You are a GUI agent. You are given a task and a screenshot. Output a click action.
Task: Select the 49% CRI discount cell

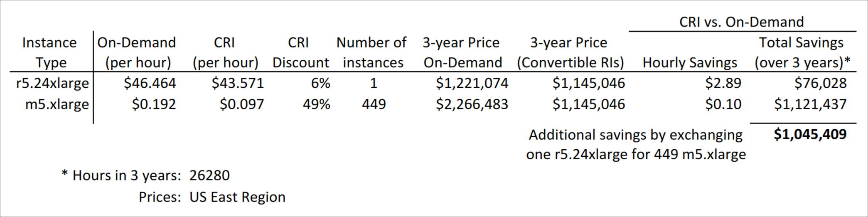tap(316, 104)
